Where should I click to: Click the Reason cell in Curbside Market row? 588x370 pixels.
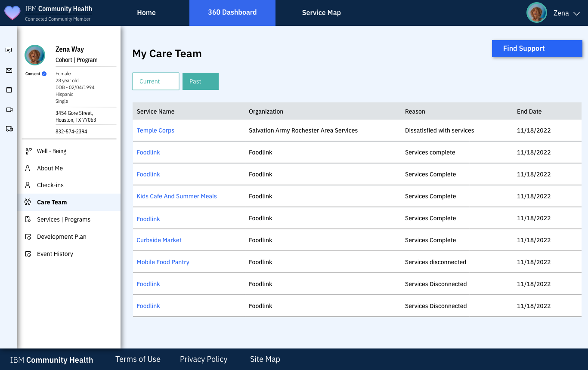point(430,240)
